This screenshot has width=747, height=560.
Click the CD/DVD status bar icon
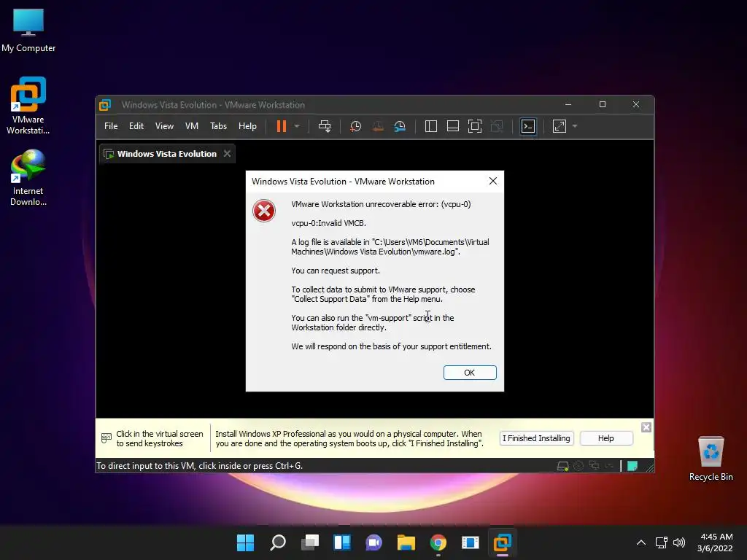(x=578, y=466)
